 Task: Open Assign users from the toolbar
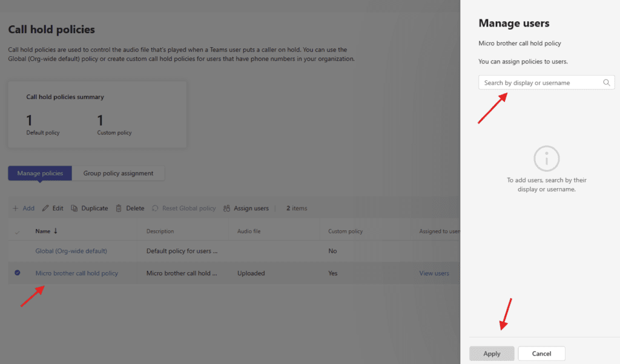tap(246, 209)
